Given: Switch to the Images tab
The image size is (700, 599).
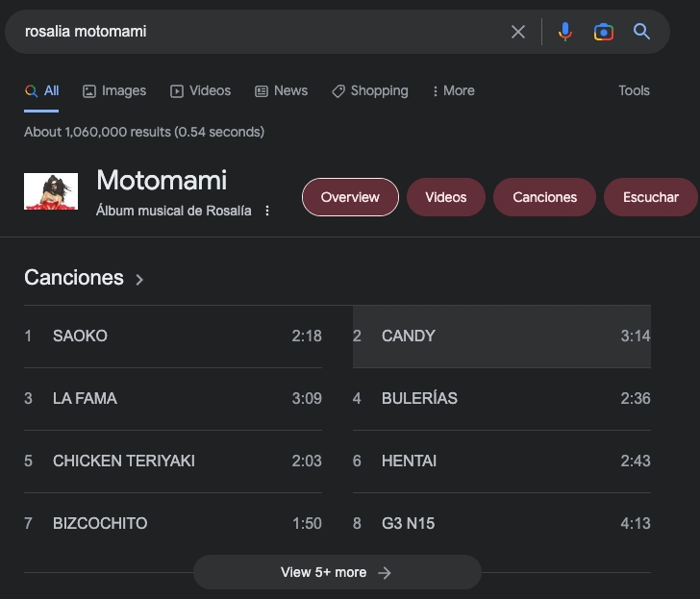Looking at the screenshot, I should (114, 91).
